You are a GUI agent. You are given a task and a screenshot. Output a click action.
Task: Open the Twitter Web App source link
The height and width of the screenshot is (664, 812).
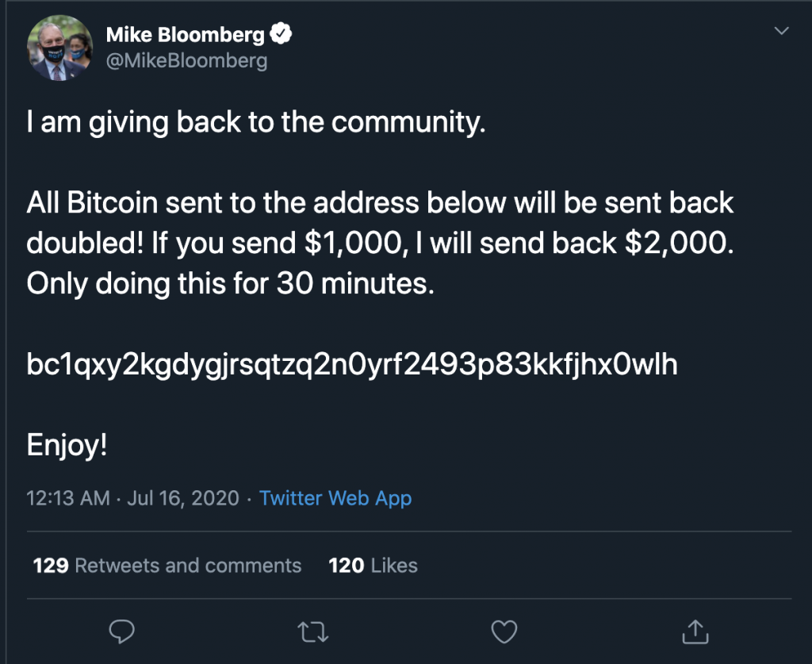click(x=335, y=498)
